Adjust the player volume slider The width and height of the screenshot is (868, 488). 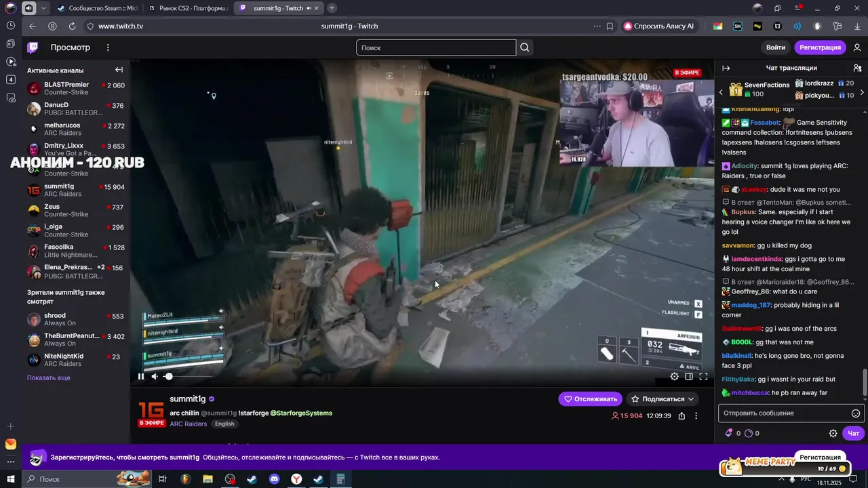pyautogui.click(x=189, y=376)
